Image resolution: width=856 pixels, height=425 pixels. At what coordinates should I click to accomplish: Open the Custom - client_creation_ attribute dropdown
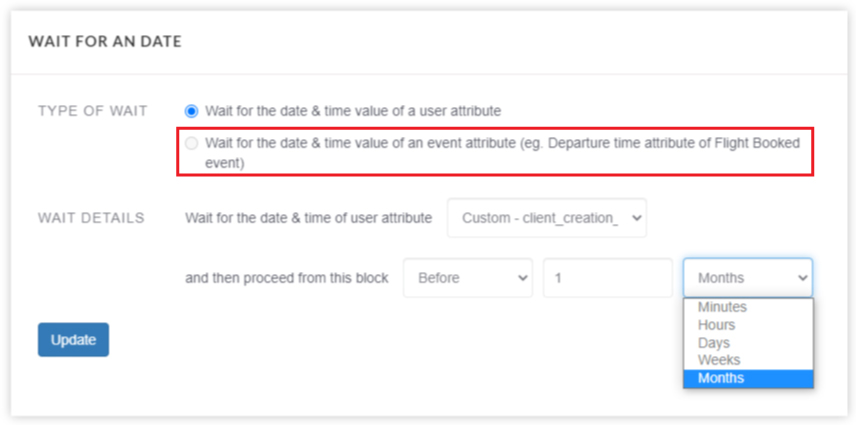(x=546, y=218)
